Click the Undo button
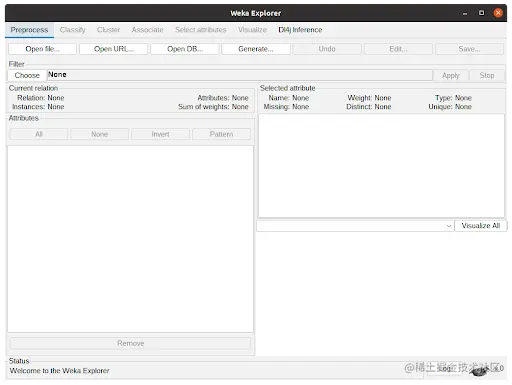 [x=327, y=49]
